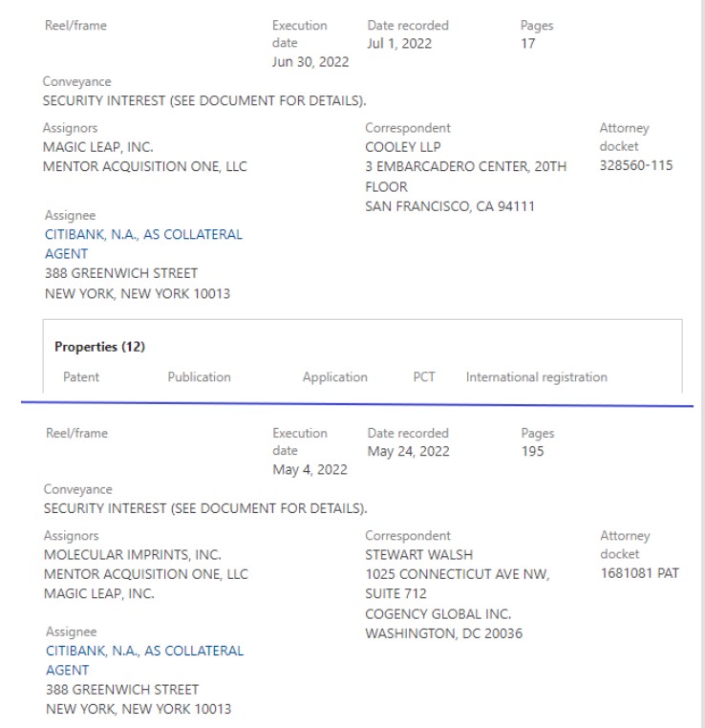
Task: Select the PCT column header
Action: point(424,376)
